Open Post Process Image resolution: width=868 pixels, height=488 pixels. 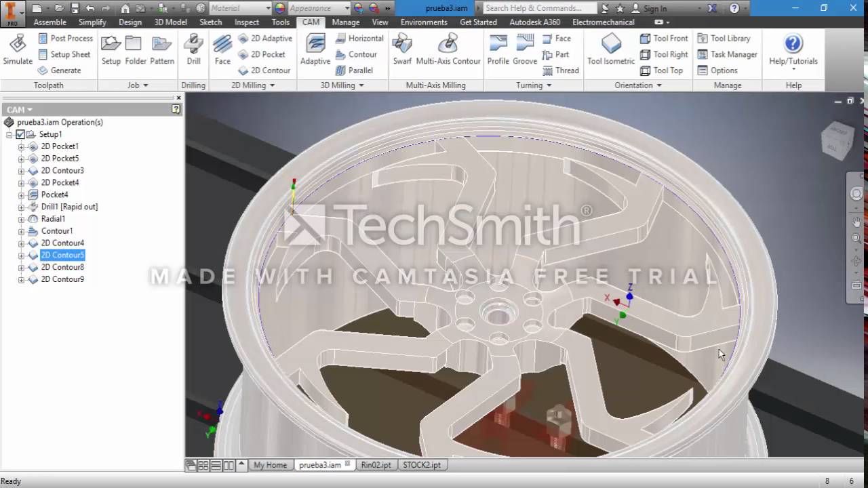point(65,39)
